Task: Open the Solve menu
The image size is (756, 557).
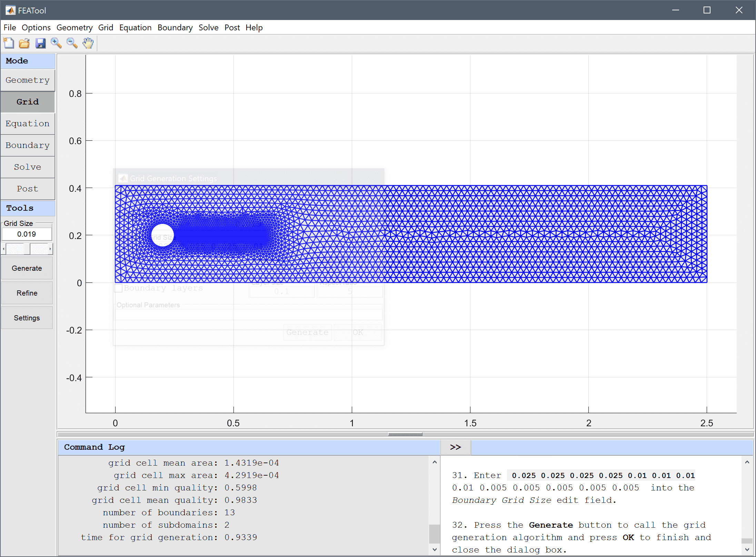Action: pos(208,28)
